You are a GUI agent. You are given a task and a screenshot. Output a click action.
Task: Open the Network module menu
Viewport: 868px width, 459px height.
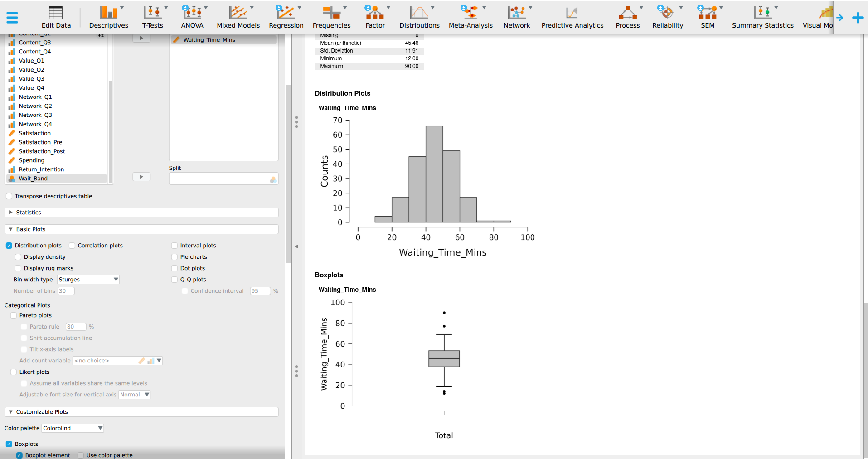(x=517, y=17)
